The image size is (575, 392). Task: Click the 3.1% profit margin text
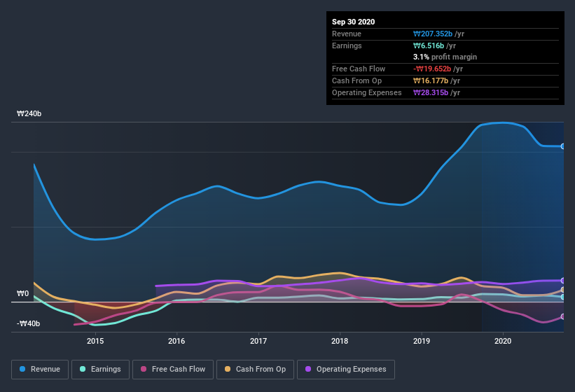click(445, 57)
